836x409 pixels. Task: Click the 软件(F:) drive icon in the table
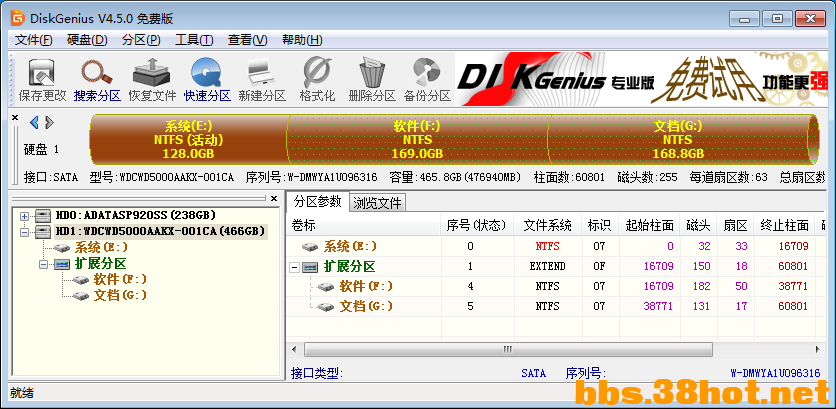325,287
